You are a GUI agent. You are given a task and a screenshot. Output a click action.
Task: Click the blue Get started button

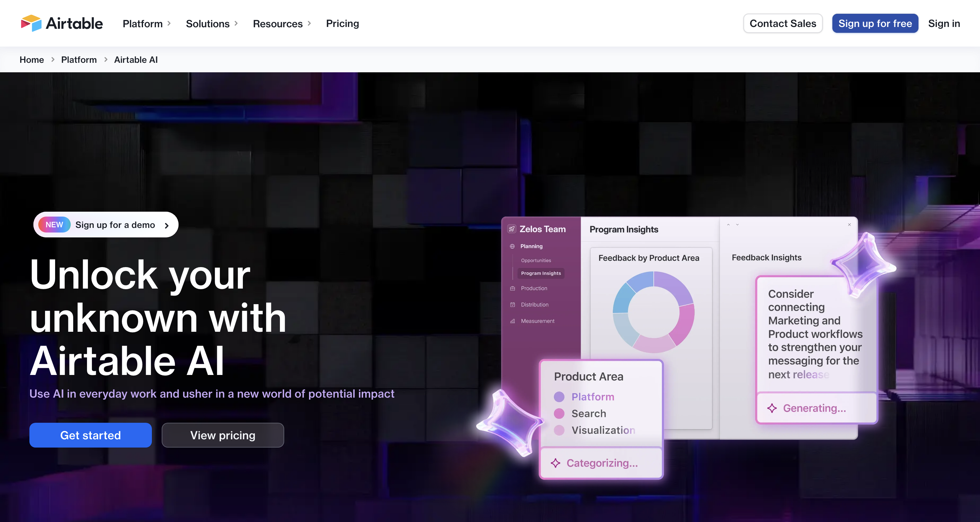coord(91,435)
